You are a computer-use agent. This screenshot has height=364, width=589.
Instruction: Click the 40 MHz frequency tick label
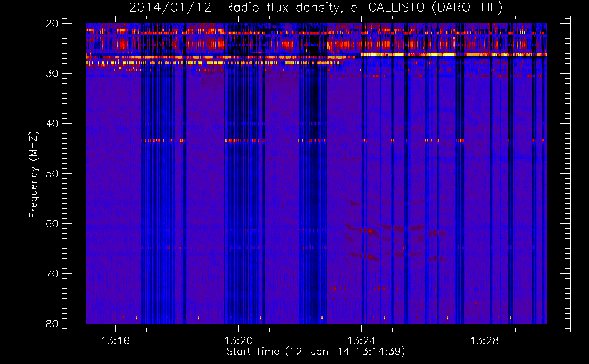(52, 124)
